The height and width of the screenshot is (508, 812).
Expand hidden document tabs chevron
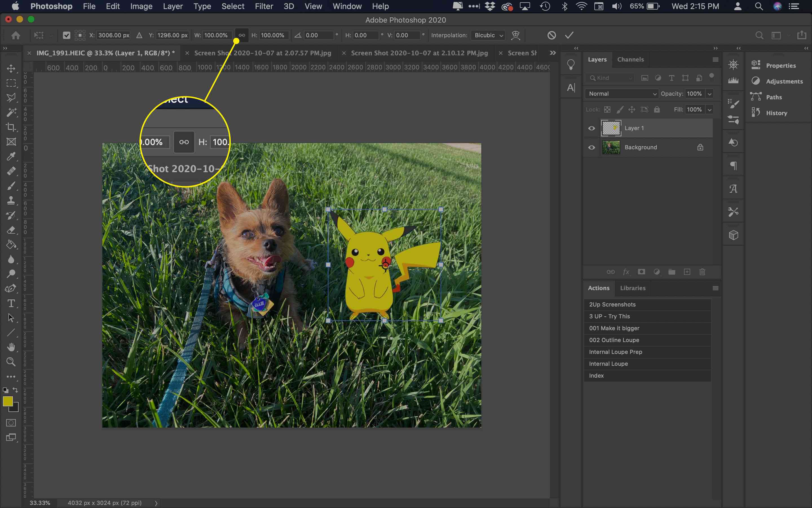pyautogui.click(x=553, y=53)
